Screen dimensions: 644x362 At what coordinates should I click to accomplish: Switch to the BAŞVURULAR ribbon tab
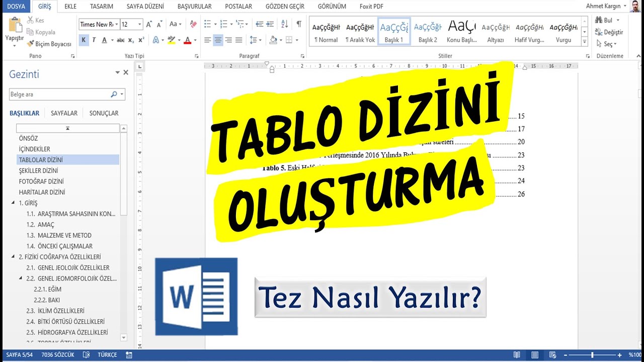coord(195,7)
